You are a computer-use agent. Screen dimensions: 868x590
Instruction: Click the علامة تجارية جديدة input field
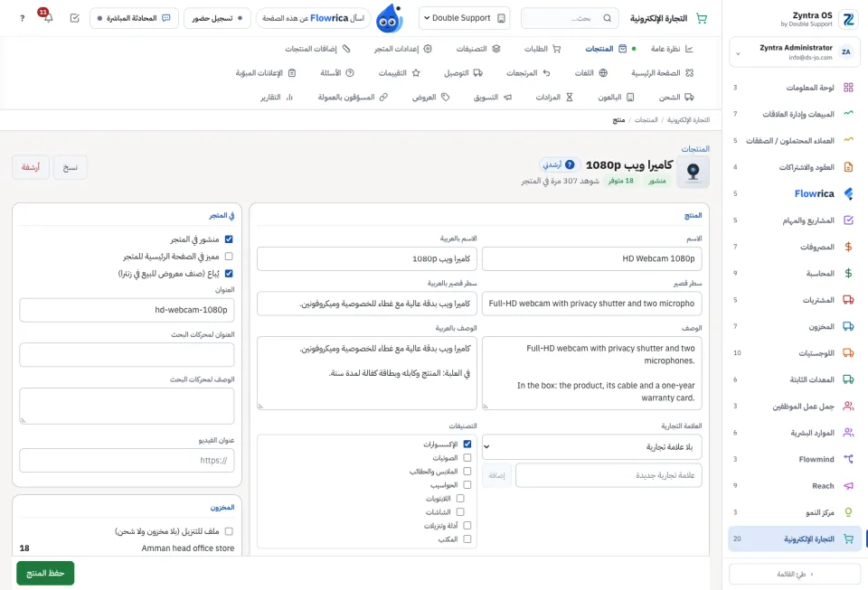pyautogui.click(x=609, y=475)
